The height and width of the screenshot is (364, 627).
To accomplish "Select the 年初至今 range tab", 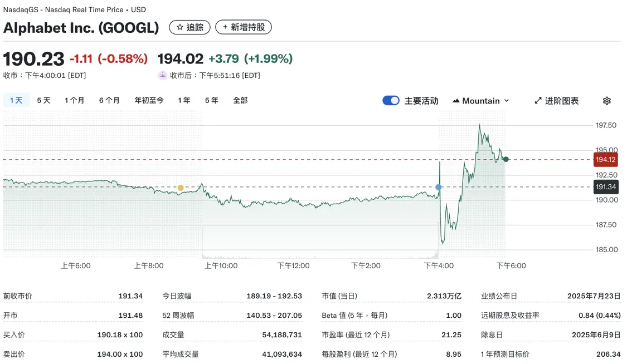I will [x=148, y=100].
